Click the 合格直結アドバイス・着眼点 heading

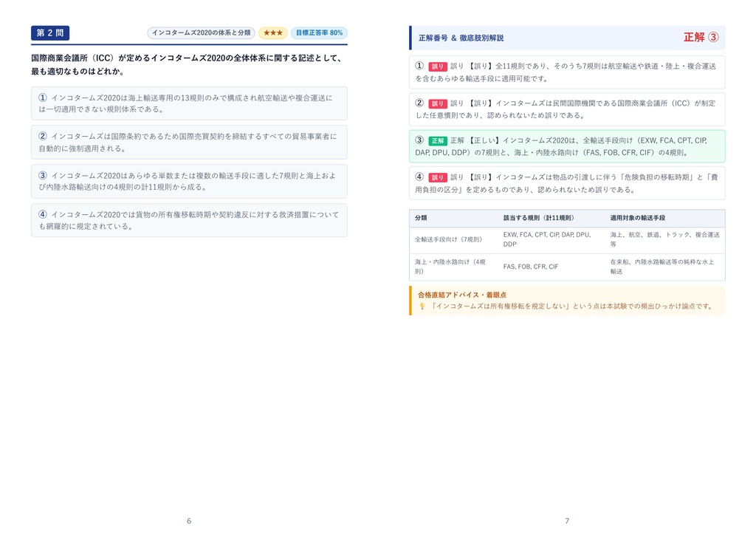(x=462, y=295)
